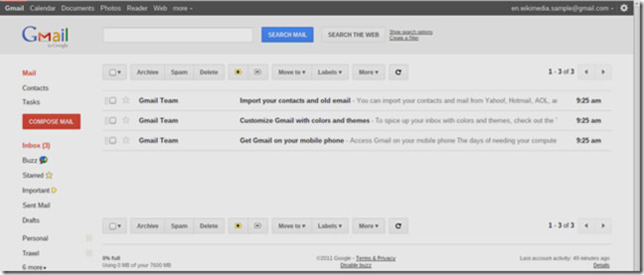Viewport: 644px width, 275px height.
Task: Open Reader from the top bar
Action: pos(137,8)
